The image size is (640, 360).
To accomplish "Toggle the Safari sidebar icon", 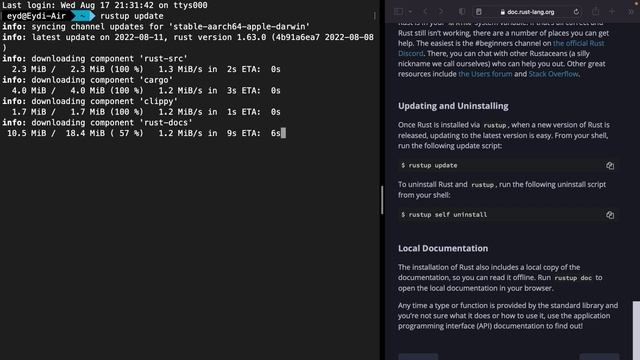I will [x=398, y=12].
